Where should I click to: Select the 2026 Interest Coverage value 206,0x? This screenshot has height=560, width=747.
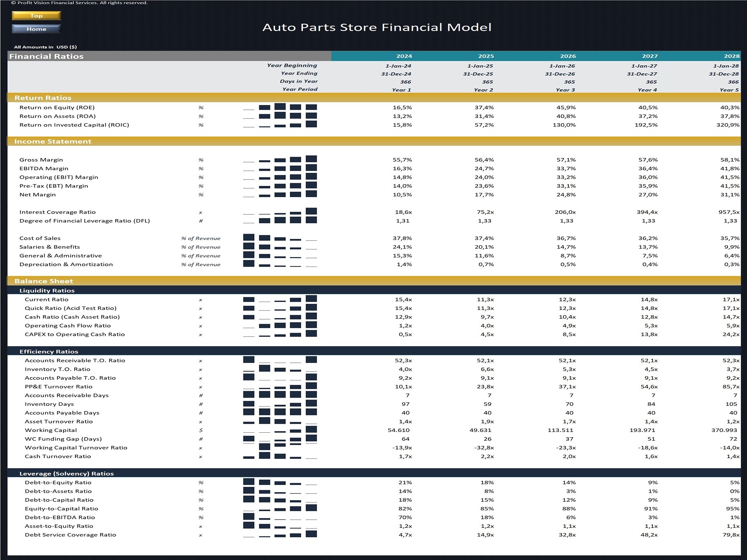pyautogui.click(x=565, y=212)
